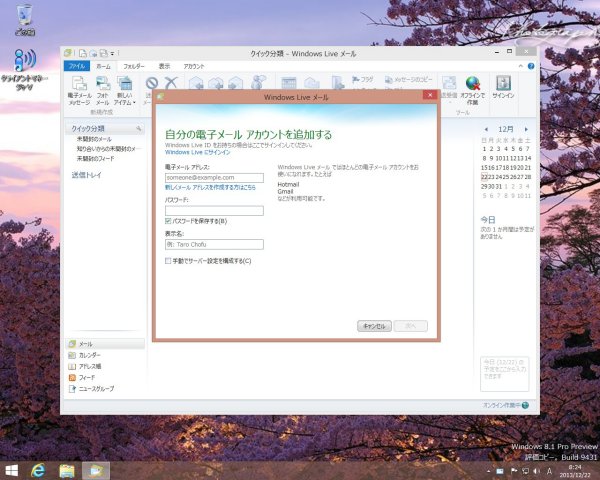600x480 pixels.
Task: Click the Flag ribbon item
Action: coord(362,79)
